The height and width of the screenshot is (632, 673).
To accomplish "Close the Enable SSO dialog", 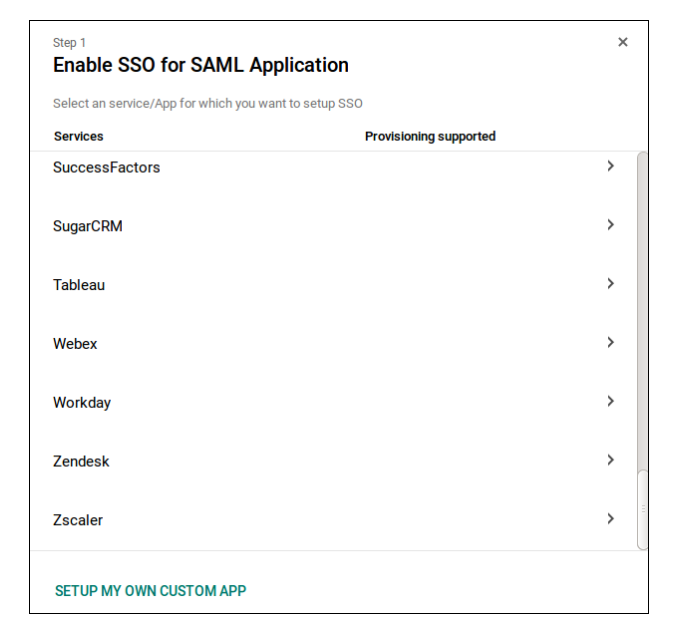I will click(x=622, y=42).
